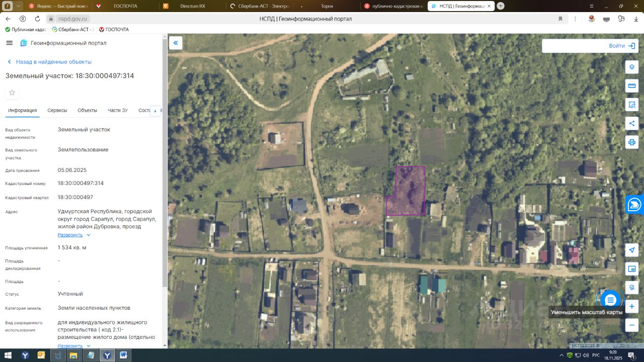This screenshot has width=644, height=362.
Task: Switch to the Объекты tab
Action: tap(88, 111)
